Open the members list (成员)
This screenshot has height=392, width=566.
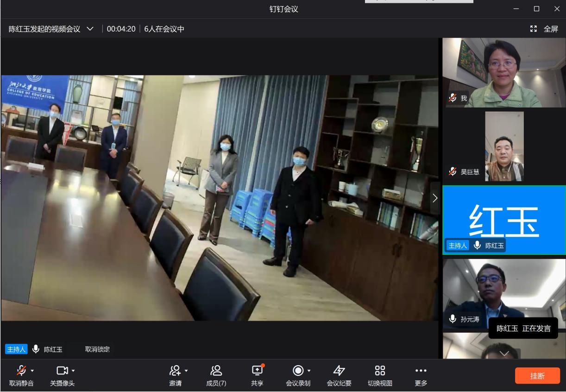click(x=216, y=370)
